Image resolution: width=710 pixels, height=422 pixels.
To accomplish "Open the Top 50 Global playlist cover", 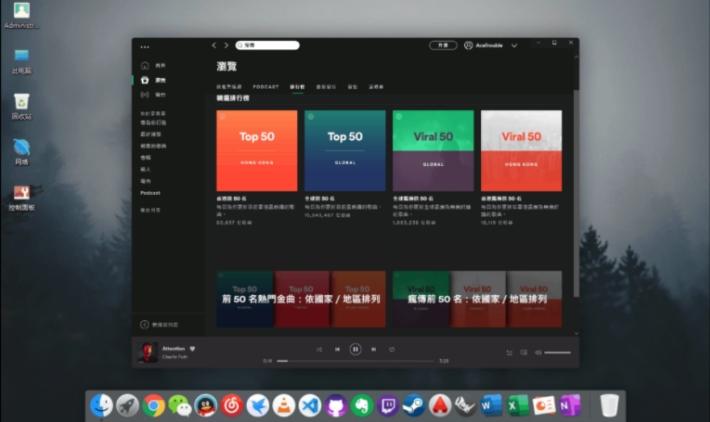I will click(x=345, y=151).
